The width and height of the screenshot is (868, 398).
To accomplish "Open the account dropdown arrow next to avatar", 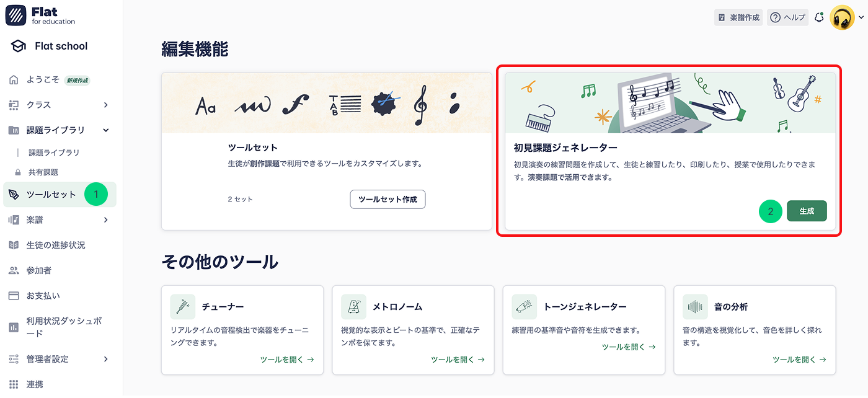I will 861,17.
